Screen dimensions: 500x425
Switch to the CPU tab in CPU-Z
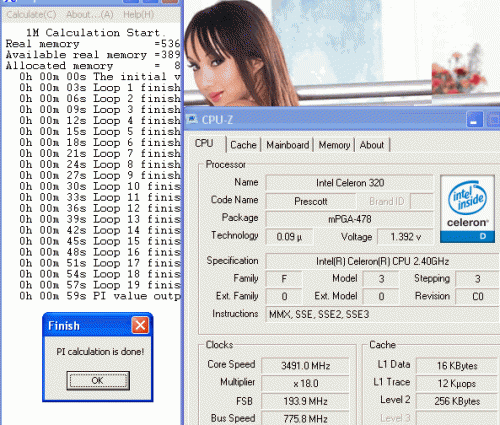click(204, 143)
